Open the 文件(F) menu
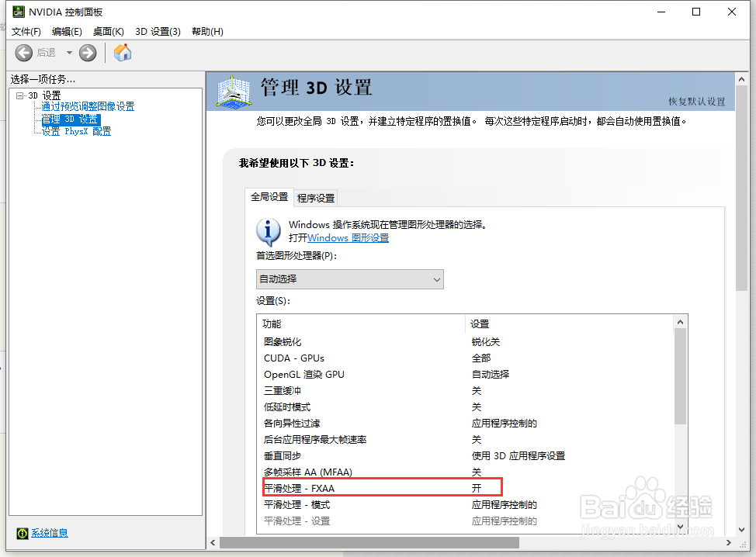This screenshot has width=756, height=557. 26,32
